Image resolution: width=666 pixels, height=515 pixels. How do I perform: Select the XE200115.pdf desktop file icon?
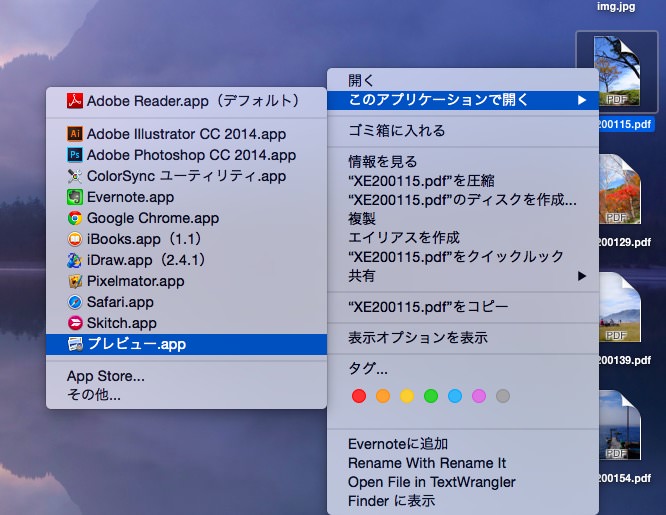(618, 71)
